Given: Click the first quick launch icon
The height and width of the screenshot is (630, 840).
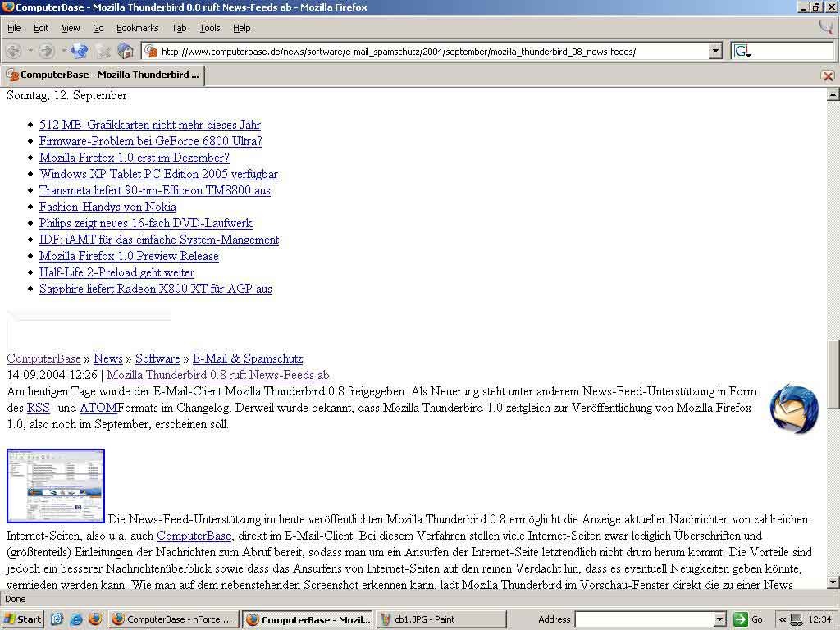Looking at the screenshot, I should coord(57,619).
